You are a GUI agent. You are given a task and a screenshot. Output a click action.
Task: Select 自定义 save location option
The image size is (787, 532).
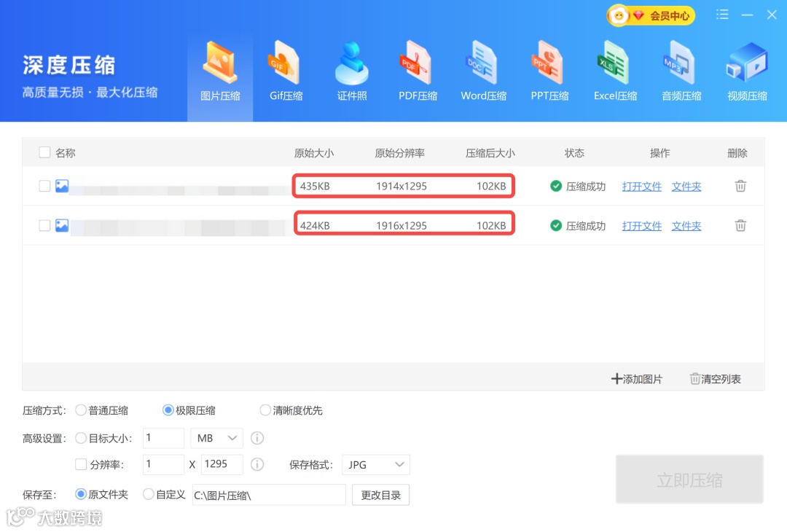148,494
